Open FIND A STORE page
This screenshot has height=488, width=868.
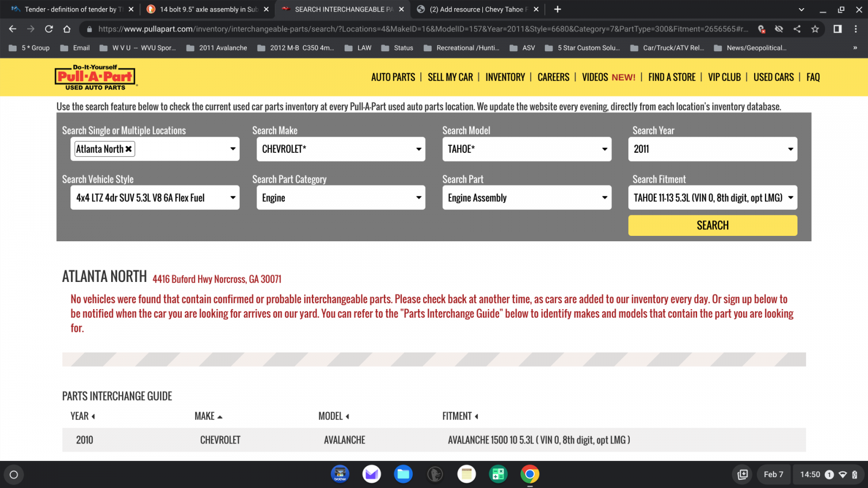pos(672,77)
